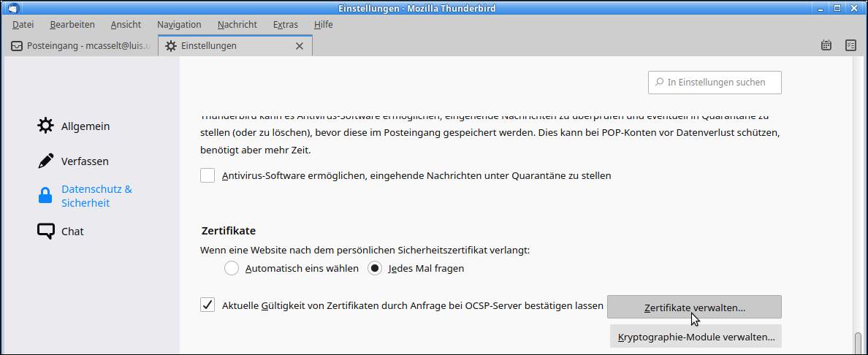Open the Ansicht menu
Image resolution: width=868 pixels, height=355 pixels.
click(126, 24)
